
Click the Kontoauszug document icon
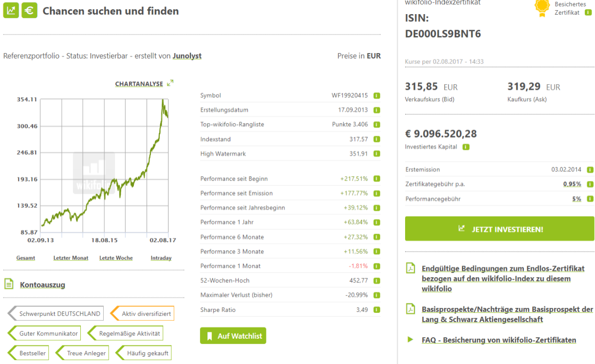tap(9, 284)
